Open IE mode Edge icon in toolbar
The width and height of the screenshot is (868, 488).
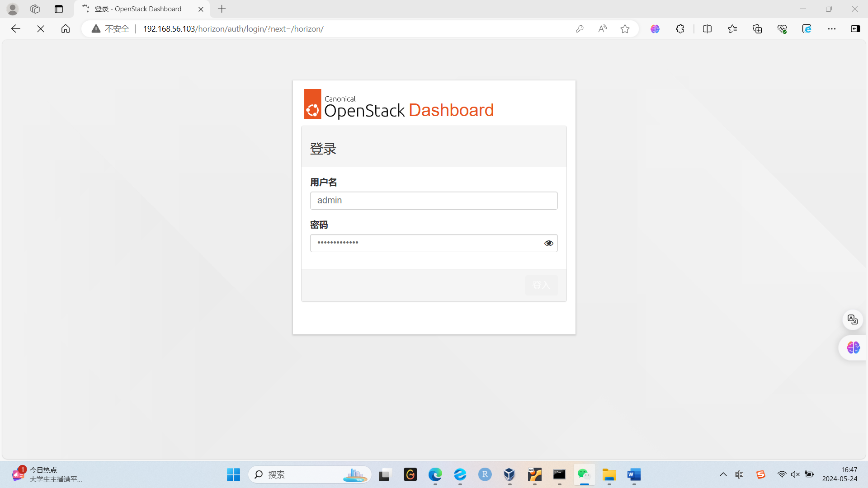pyautogui.click(x=807, y=29)
